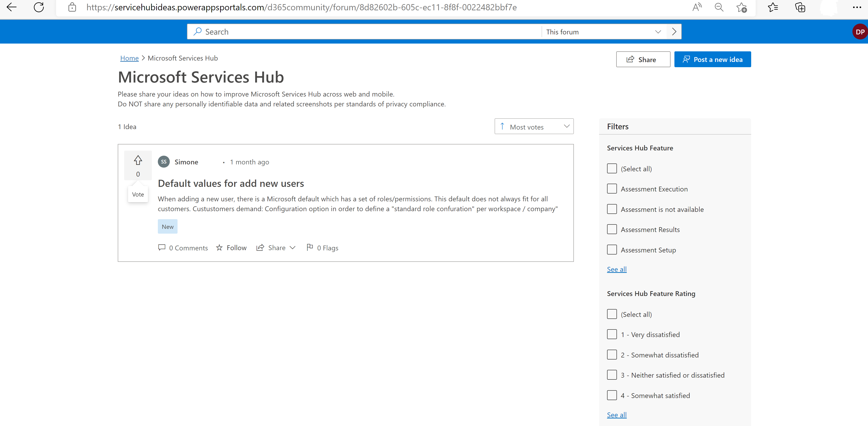View site information via the lock icon
868x426 pixels.
[72, 7]
